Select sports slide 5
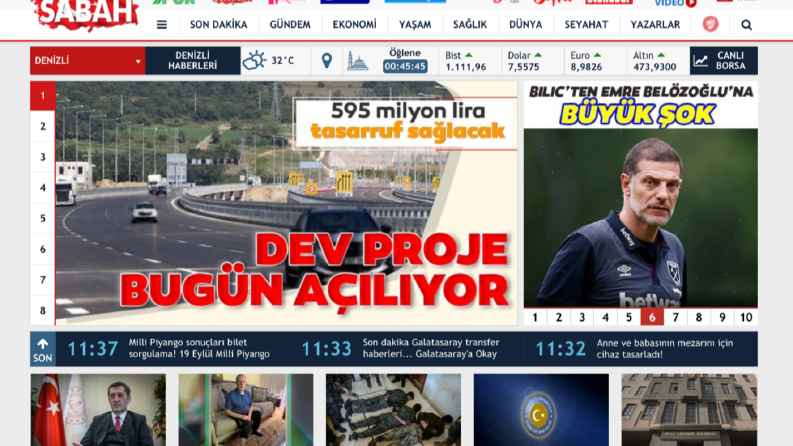 coord(629,317)
